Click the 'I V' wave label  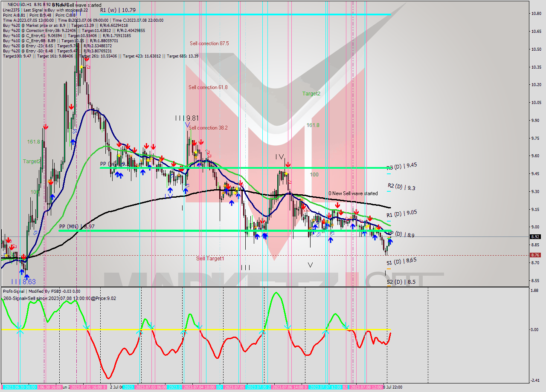[x=279, y=157]
